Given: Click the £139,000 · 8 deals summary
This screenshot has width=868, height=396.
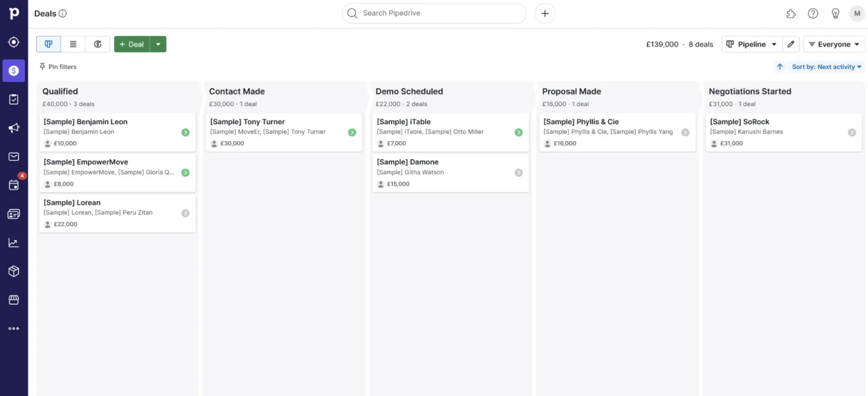Looking at the screenshot, I should 679,44.
